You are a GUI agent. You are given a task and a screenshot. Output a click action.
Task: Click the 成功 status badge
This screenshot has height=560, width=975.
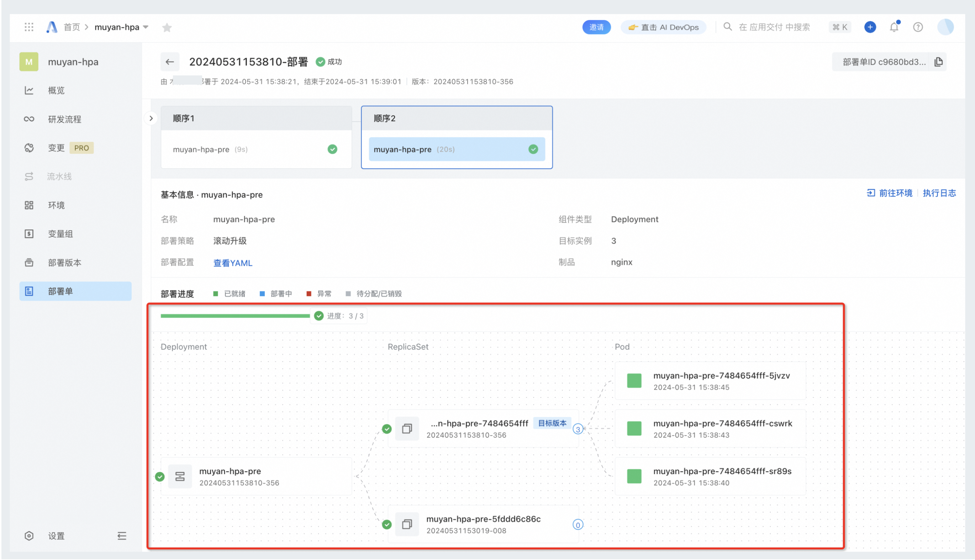point(329,62)
